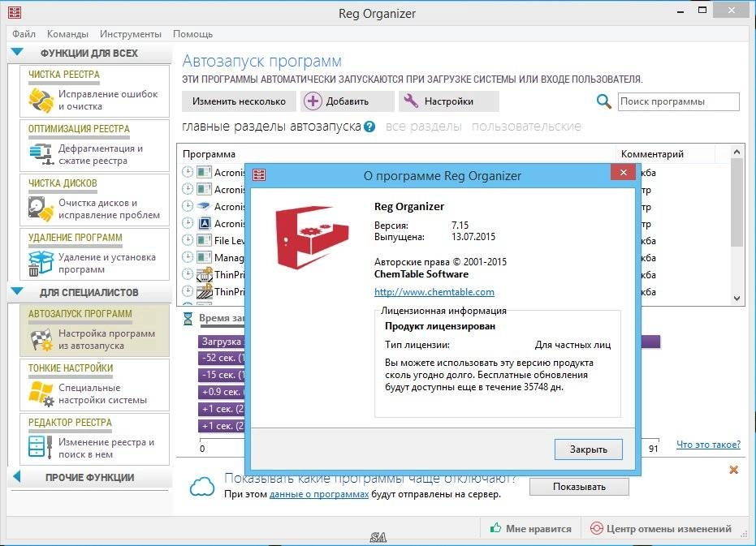Click the Добавить button
Viewport: 756px width, 546px height.
click(348, 101)
